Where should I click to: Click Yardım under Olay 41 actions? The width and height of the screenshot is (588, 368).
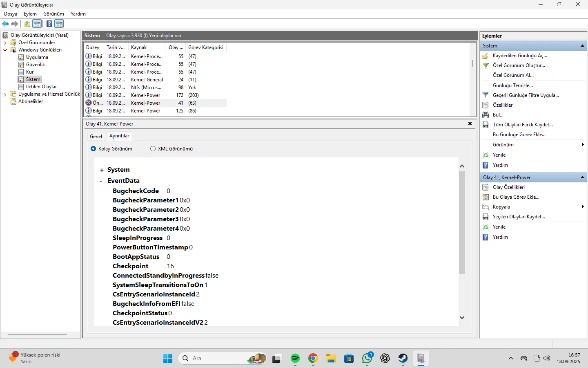(x=500, y=237)
